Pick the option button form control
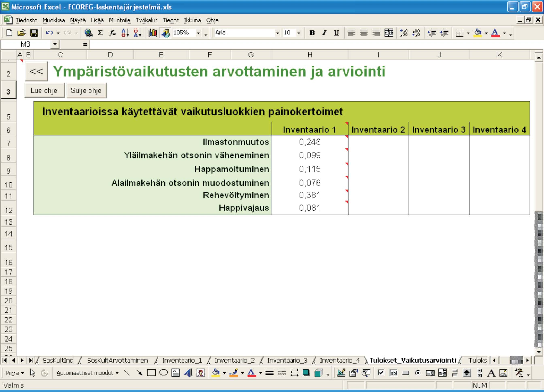 [418, 373]
